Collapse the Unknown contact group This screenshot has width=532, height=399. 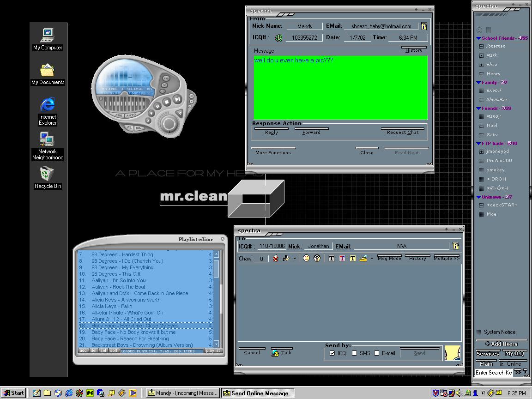click(x=478, y=197)
